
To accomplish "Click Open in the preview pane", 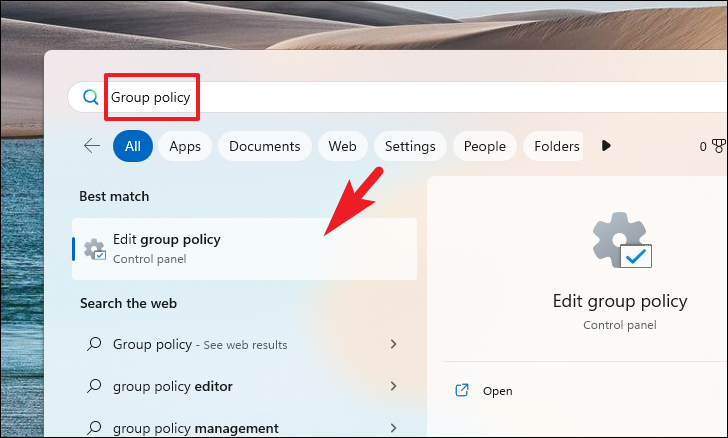I will (x=497, y=391).
